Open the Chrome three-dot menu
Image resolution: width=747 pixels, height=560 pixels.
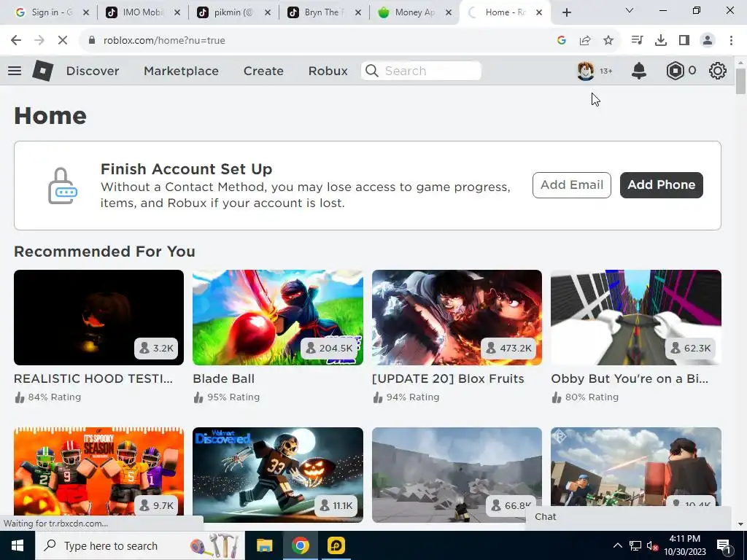[731, 41]
